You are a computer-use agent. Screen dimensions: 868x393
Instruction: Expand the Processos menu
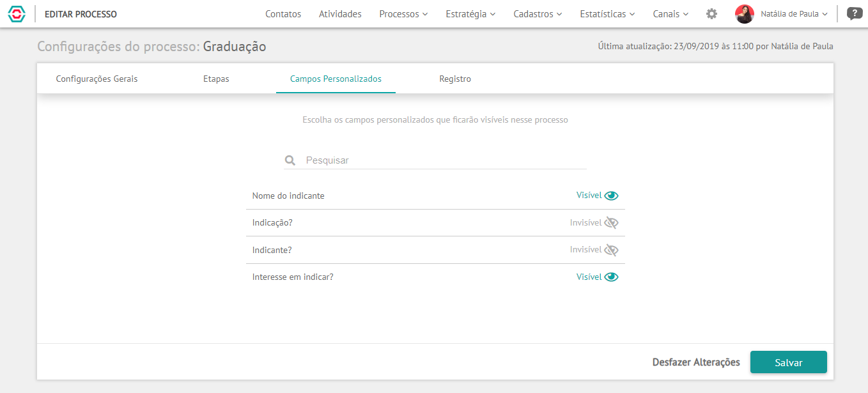(403, 13)
